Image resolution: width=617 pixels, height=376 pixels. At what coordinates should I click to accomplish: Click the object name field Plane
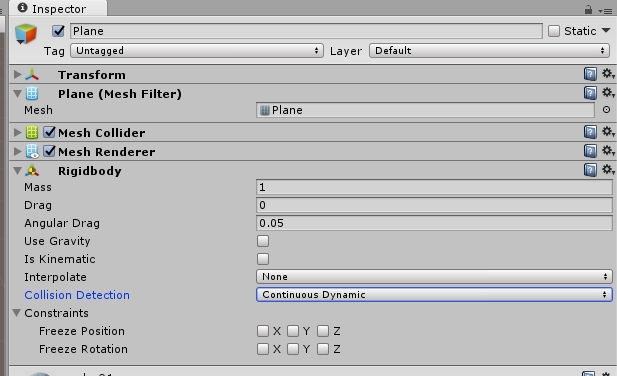[306, 31]
